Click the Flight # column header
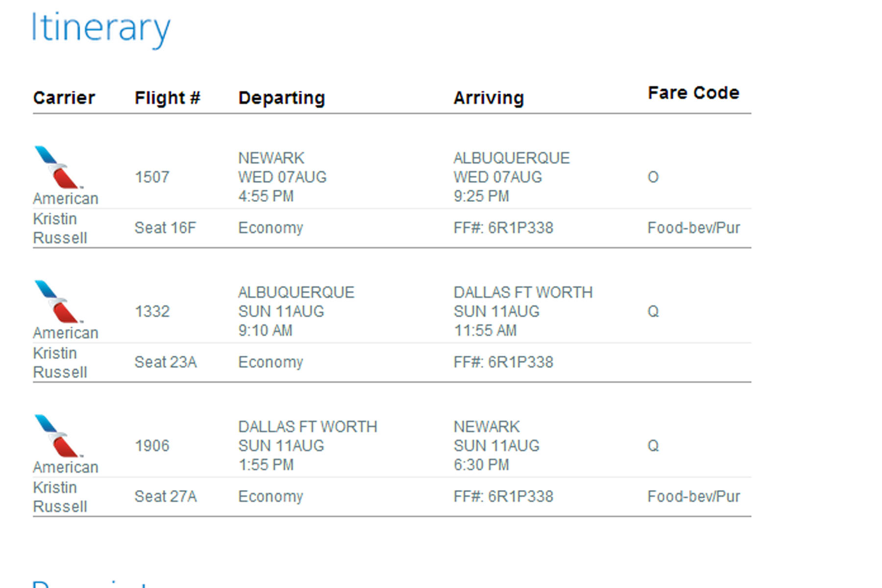The image size is (882, 588). (x=167, y=98)
